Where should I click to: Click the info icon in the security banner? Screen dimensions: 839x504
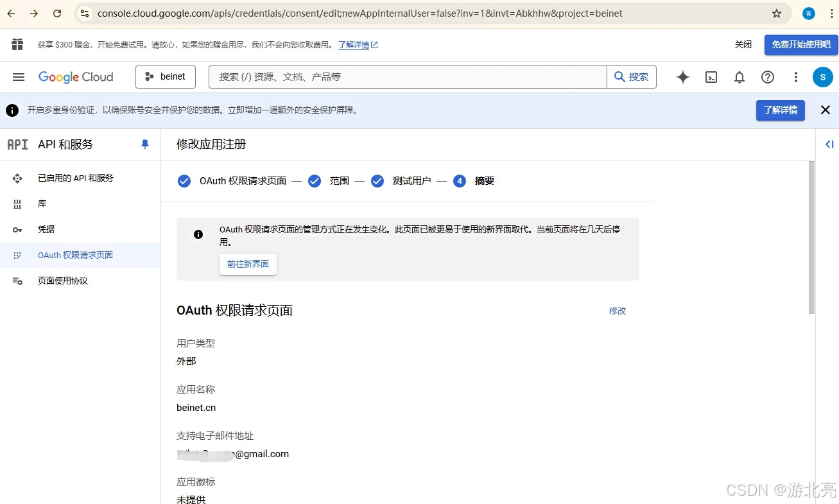click(x=12, y=110)
